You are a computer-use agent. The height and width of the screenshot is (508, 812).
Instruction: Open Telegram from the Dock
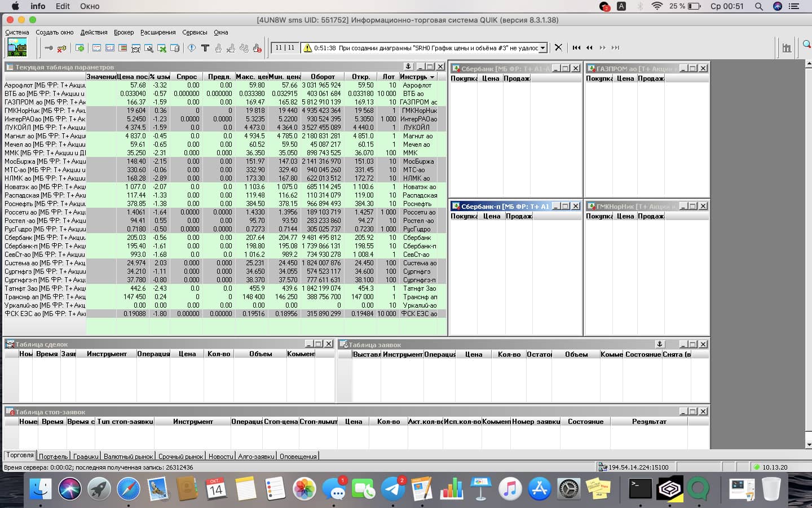click(393, 488)
